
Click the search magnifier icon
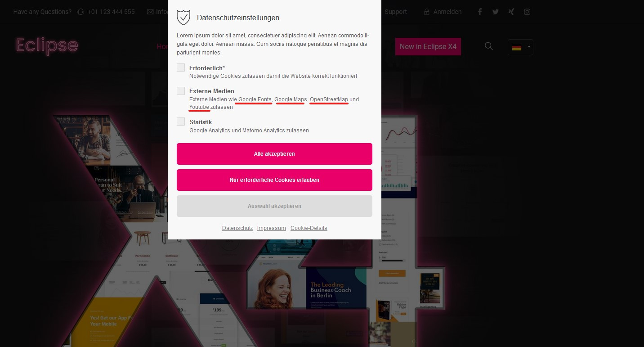(489, 46)
